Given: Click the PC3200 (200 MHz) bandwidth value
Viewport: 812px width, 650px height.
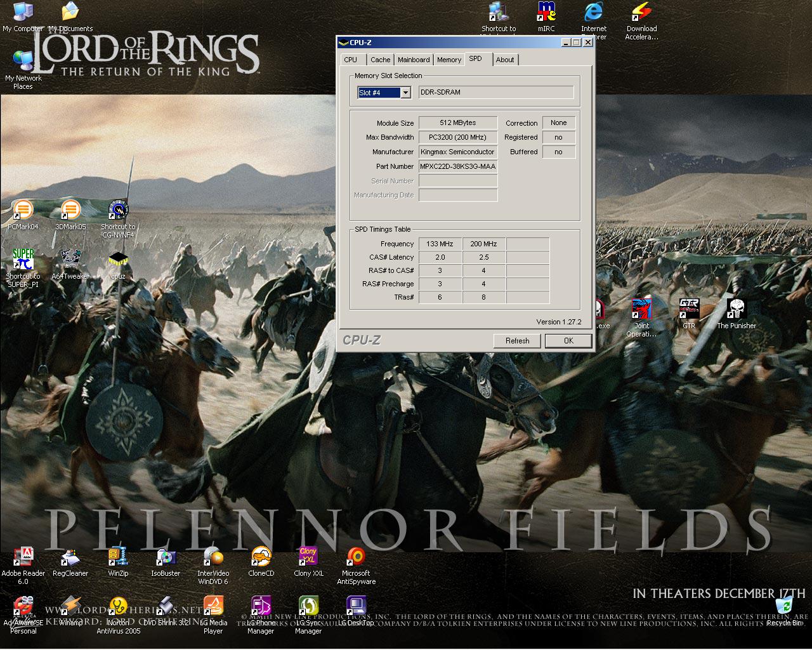Looking at the screenshot, I should click(458, 137).
